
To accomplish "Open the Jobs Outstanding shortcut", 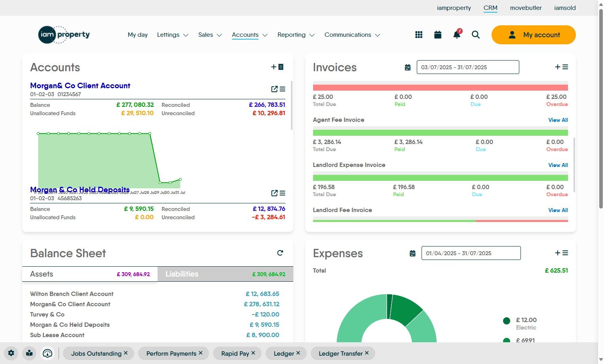I will 96,354.
